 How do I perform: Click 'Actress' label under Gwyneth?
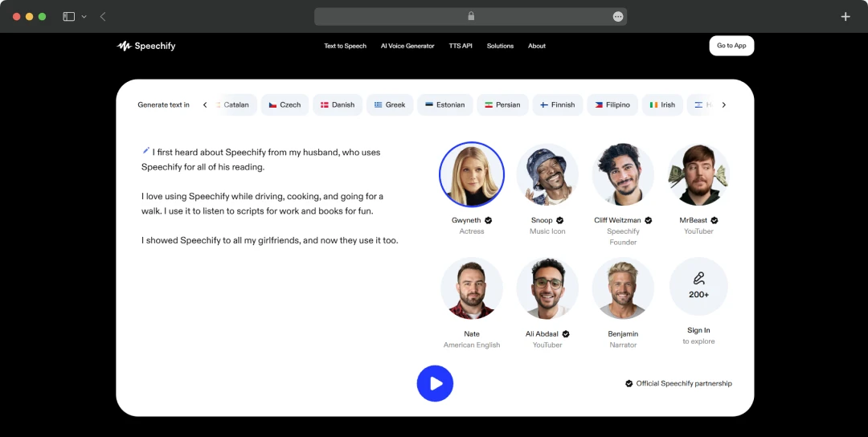[x=472, y=231]
